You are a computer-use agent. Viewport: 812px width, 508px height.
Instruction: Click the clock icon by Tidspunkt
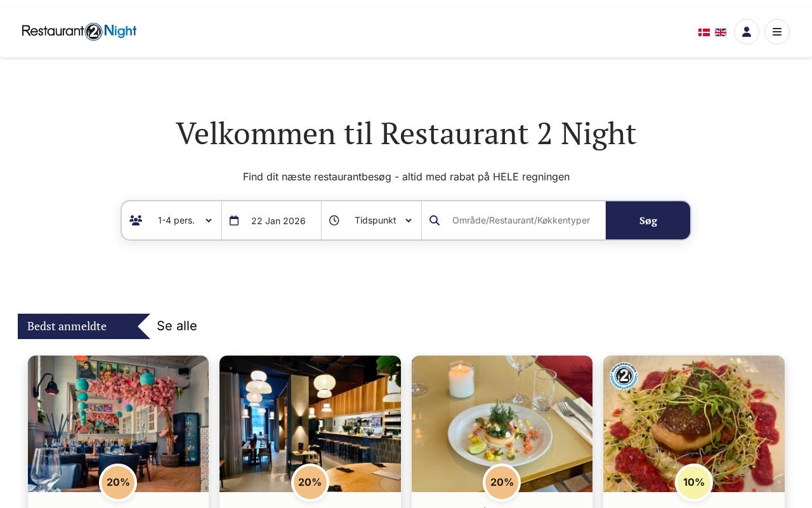click(x=334, y=220)
